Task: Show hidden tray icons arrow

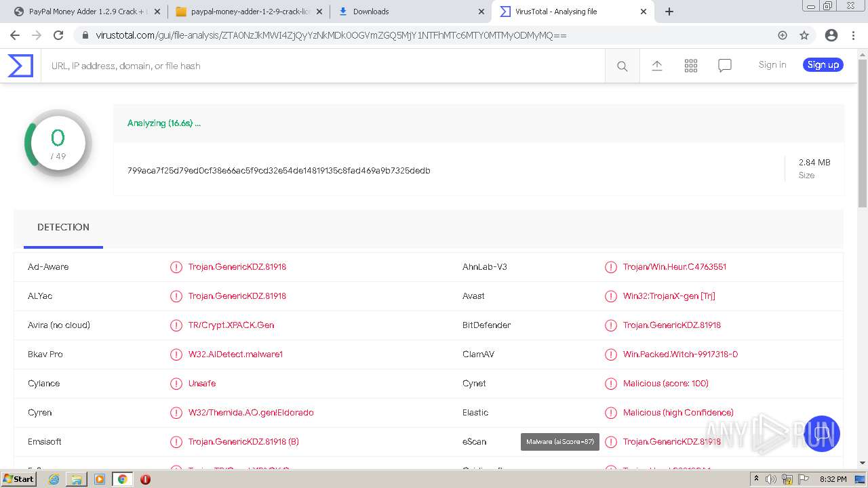Action: pyautogui.click(x=756, y=479)
